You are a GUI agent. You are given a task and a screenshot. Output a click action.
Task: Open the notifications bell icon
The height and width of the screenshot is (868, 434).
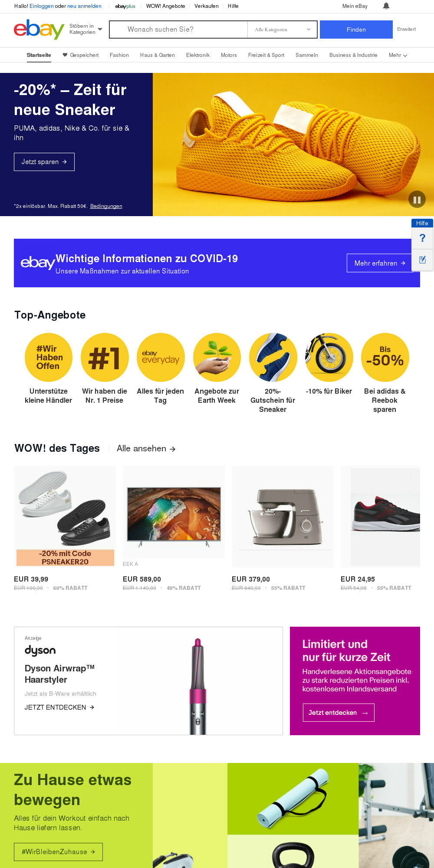(386, 6)
